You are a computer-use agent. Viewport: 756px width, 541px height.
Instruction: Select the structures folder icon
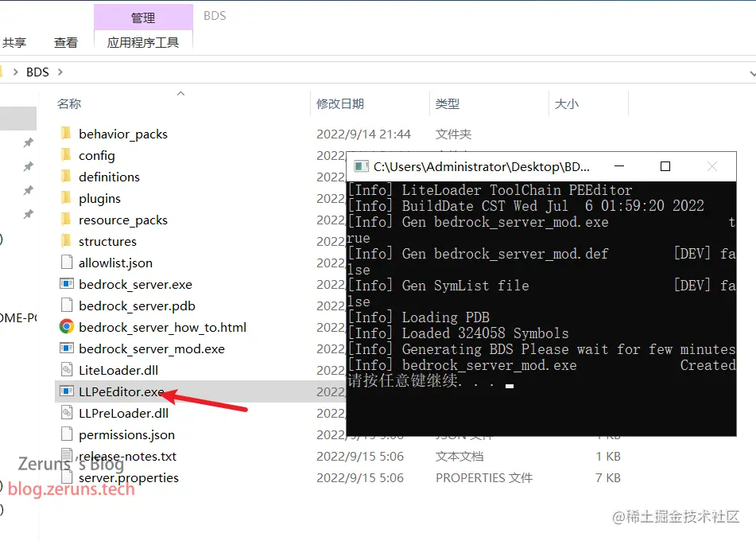[x=67, y=241]
